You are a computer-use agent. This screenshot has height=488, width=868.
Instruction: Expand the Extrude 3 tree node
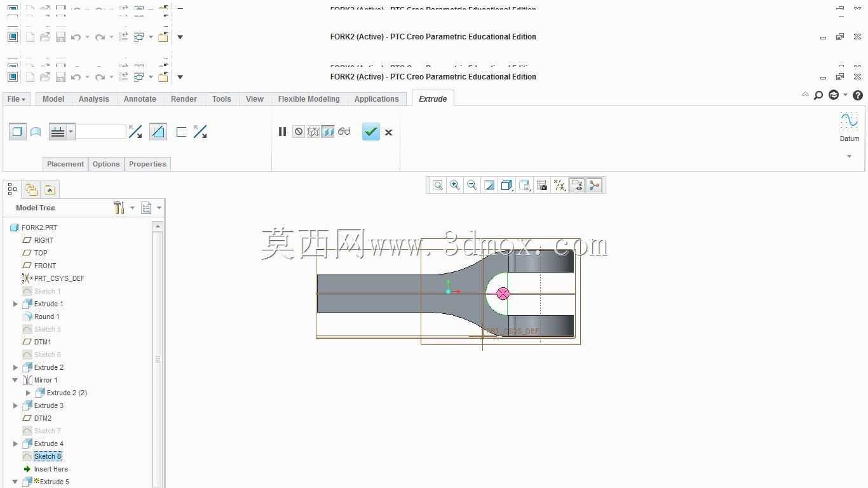16,405
